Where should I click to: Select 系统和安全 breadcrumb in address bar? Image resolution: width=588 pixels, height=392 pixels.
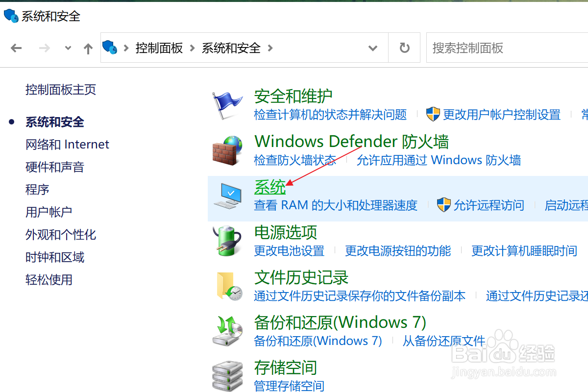point(231,48)
